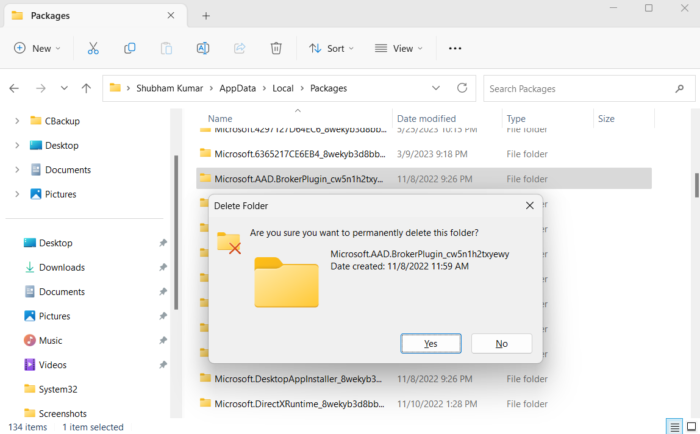Switch to large thumbnails view icon in status bar
700x434 pixels.
691,426
